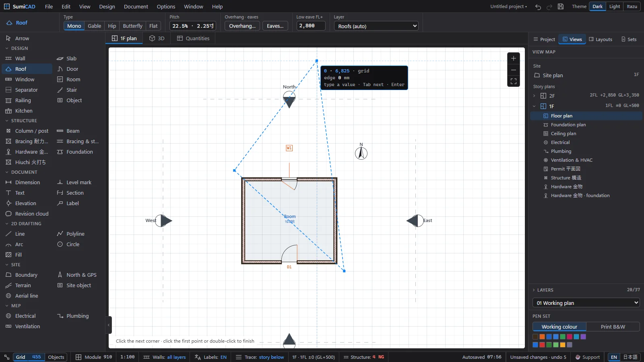This screenshot has height=362, width=644.
Task: Pick the orange pen colour swatch
Action: (542, 337)
